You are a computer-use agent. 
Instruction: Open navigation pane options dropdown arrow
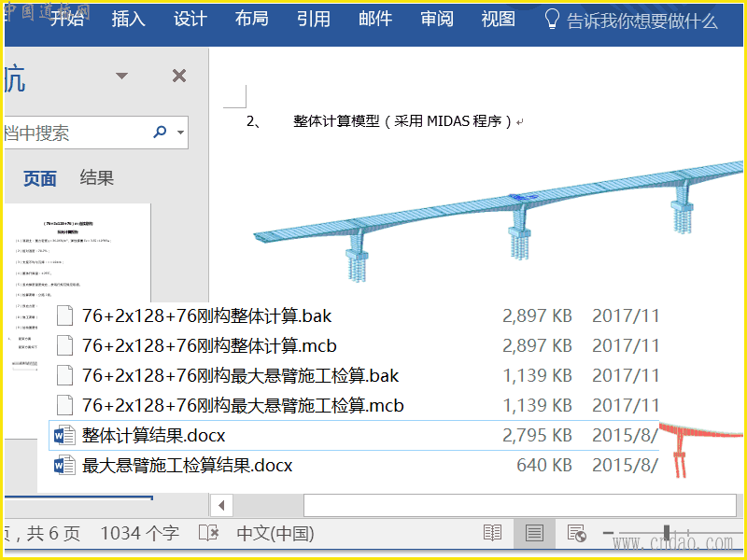tap(122, 76)
